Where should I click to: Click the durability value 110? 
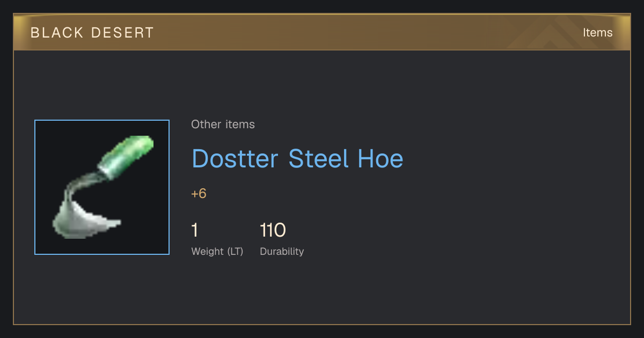273,230
